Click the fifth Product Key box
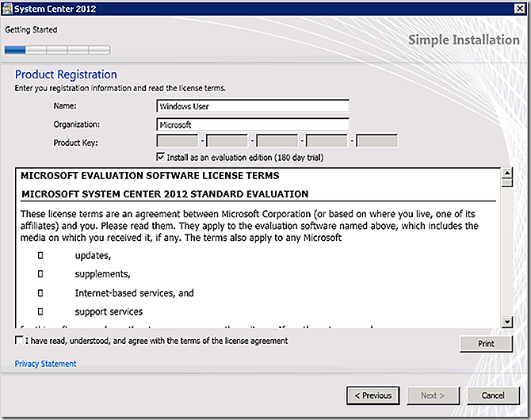531x420 pixels. pos(376,141)
